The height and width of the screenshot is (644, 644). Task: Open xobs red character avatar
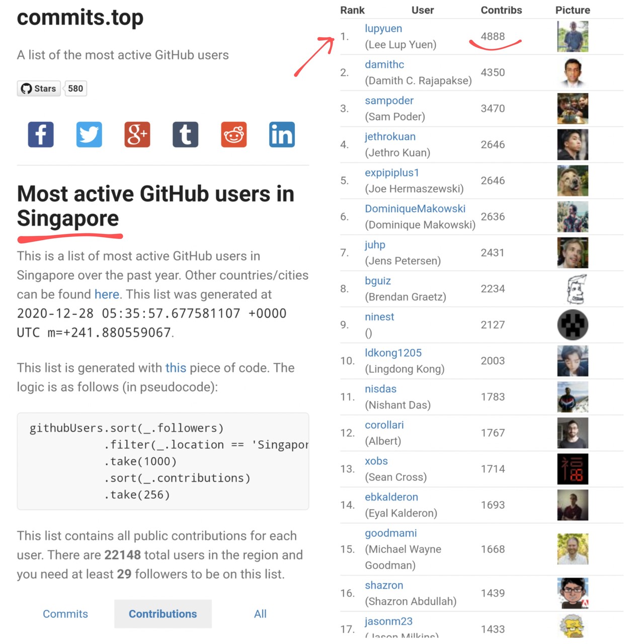pos(573,469)
